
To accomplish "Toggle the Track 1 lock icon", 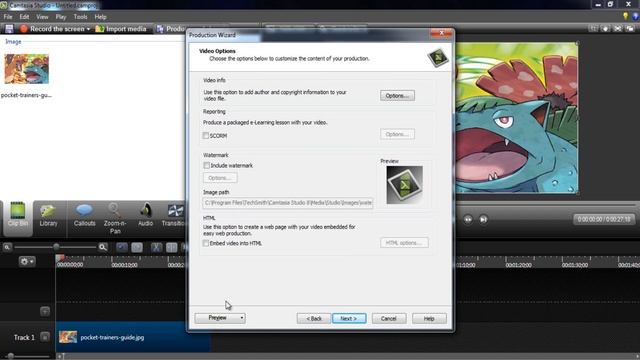I will [x=45, y=337].
